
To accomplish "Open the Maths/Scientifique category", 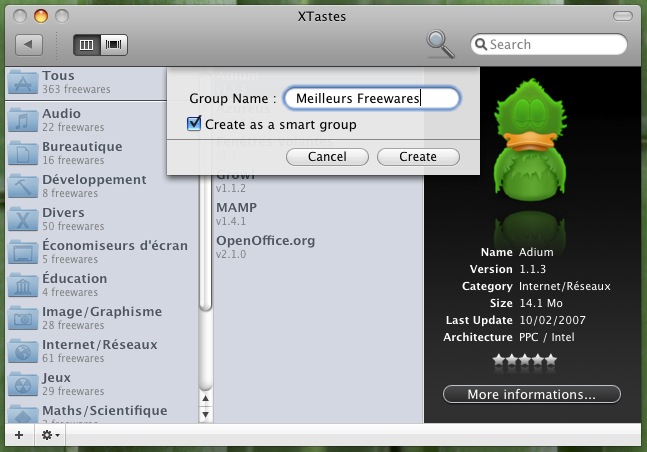I will tap(102, 413).
